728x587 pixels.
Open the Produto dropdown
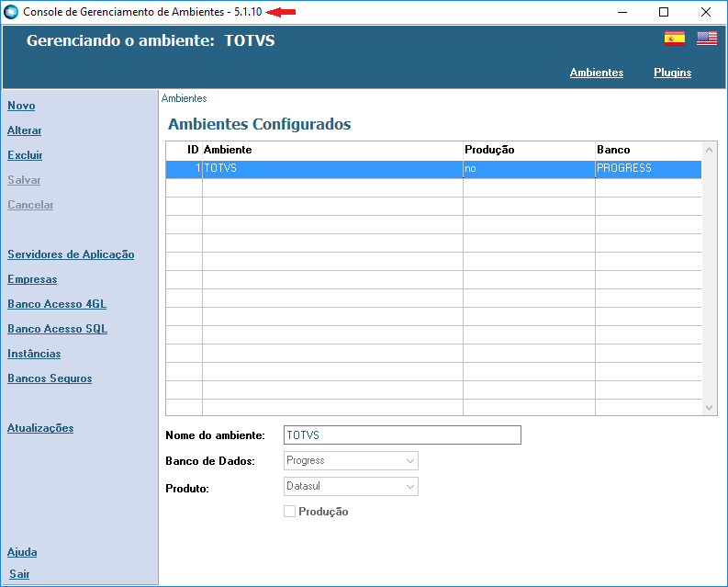click(351, 486)
